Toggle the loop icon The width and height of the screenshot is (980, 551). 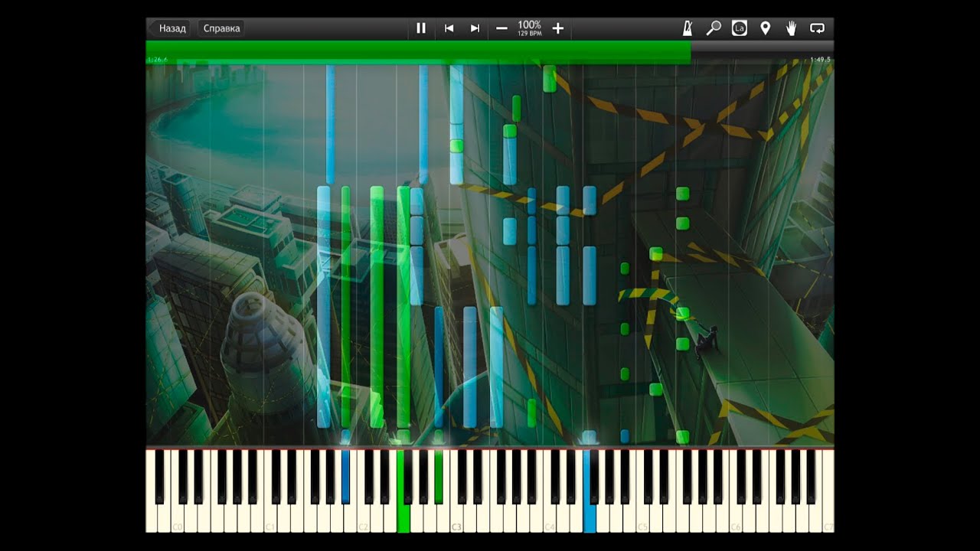tap(817, 28)
